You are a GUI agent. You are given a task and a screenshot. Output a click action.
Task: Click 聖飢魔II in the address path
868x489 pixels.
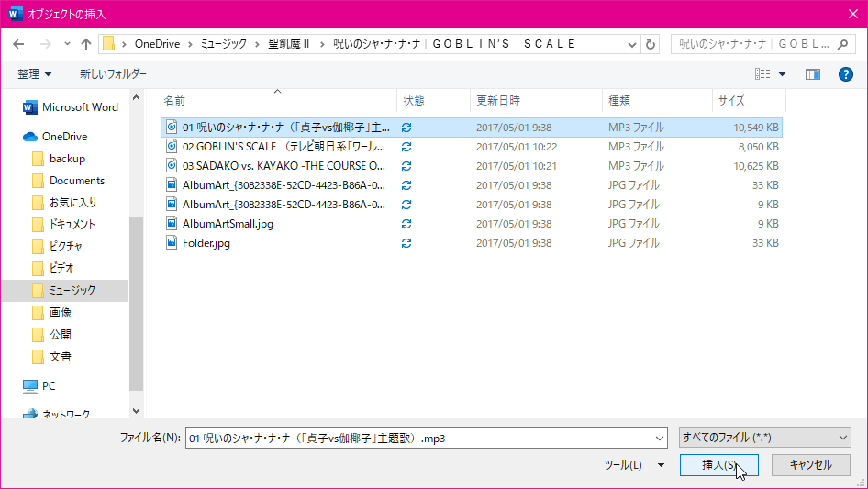pos(289,44)
